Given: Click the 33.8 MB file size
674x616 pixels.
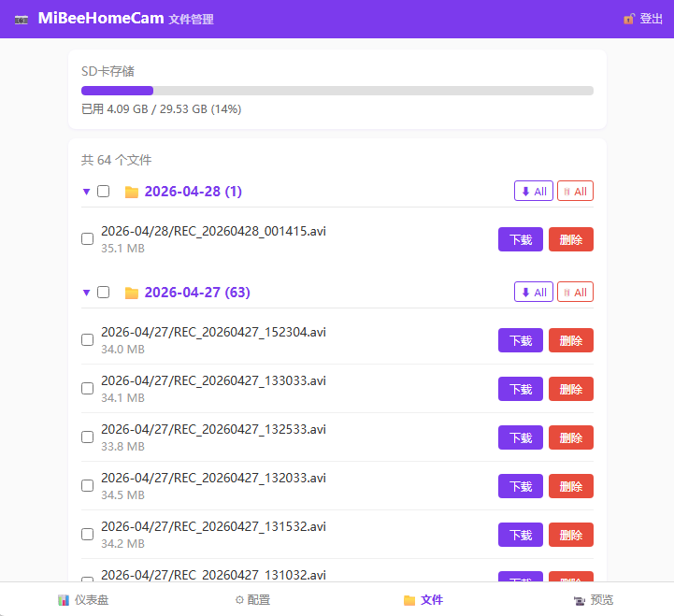Looking at the screenshot, I should [123, 447].
